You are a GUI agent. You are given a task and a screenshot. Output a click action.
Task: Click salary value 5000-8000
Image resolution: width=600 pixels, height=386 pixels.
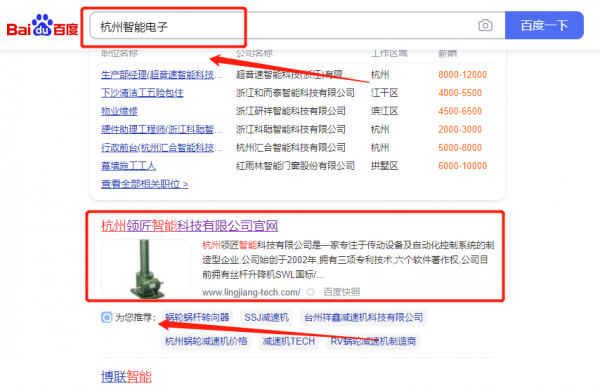460,148
